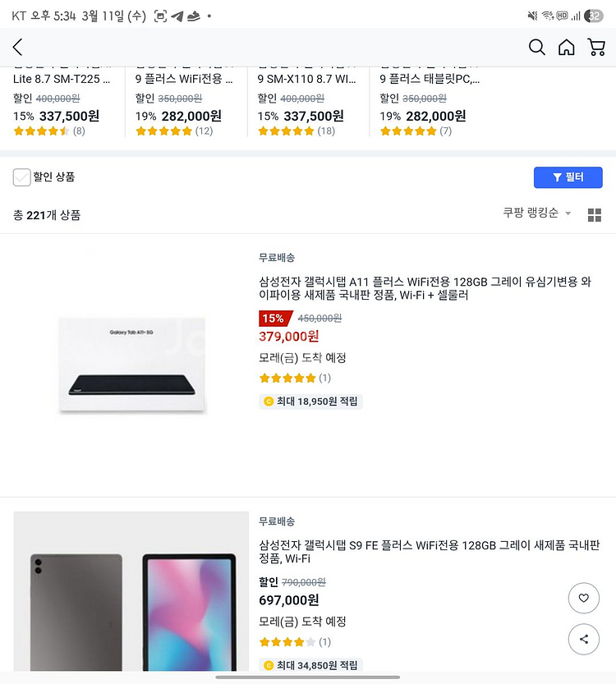The width and height of the screenshot is (616, 684).
Task: Open the 쿠팡 랭킹순 sort dropdown
Action: [537, 213]
